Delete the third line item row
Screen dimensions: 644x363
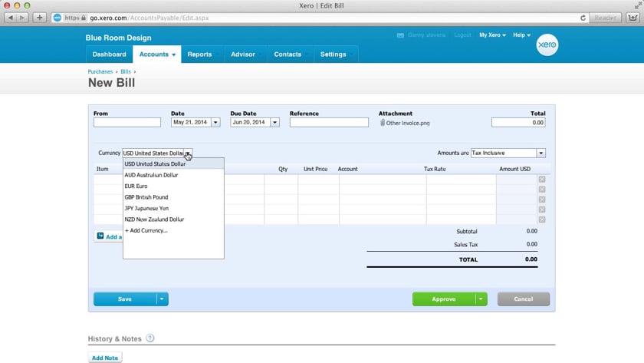point(542,200)
